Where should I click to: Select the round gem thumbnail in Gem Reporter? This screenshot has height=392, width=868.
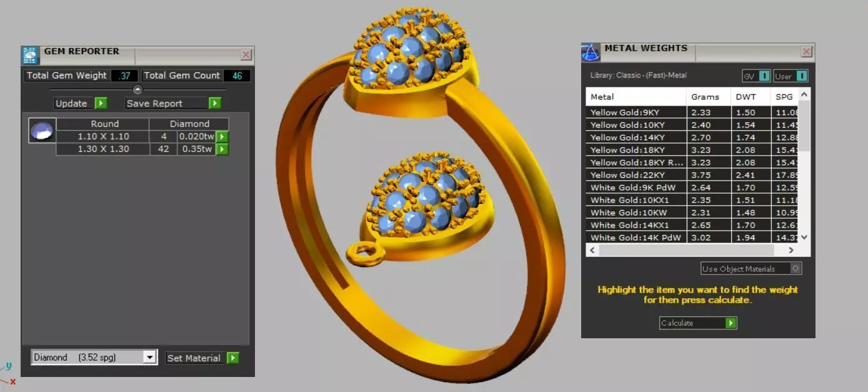tap(42, 130)
